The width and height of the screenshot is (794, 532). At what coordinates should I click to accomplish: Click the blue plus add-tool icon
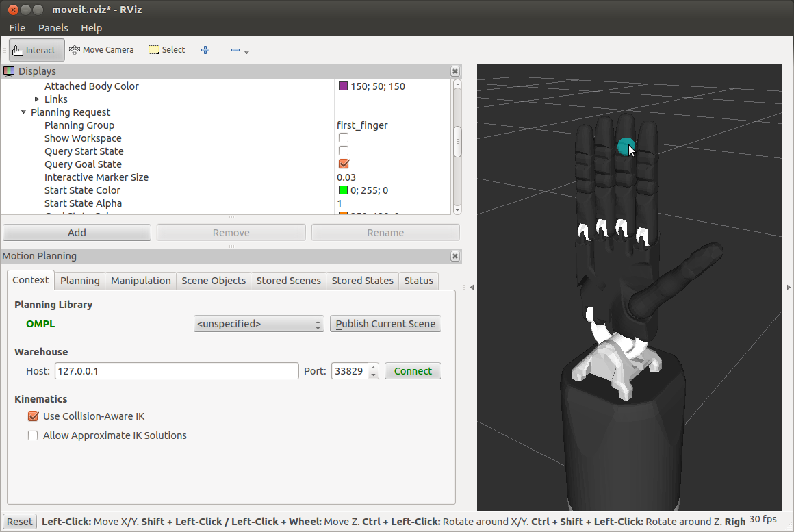[x=205, y=50]
